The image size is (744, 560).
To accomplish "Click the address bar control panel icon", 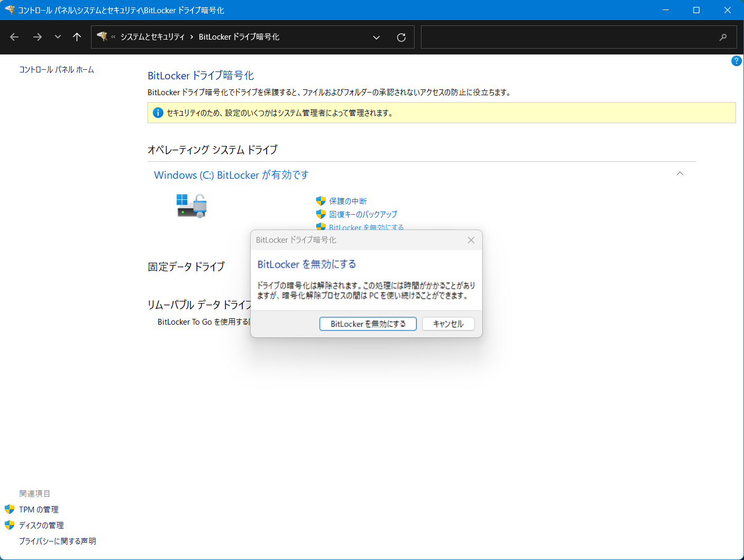I will (x=102, y=36).
